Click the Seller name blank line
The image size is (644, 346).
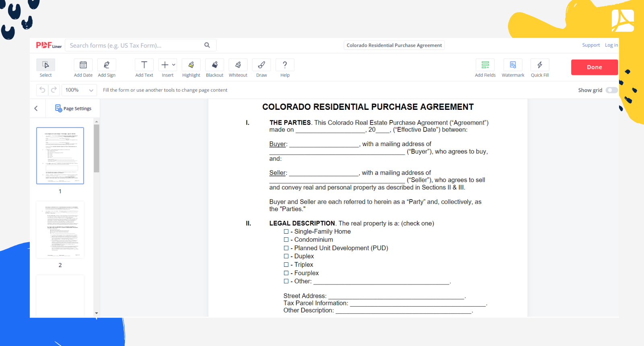324,173
